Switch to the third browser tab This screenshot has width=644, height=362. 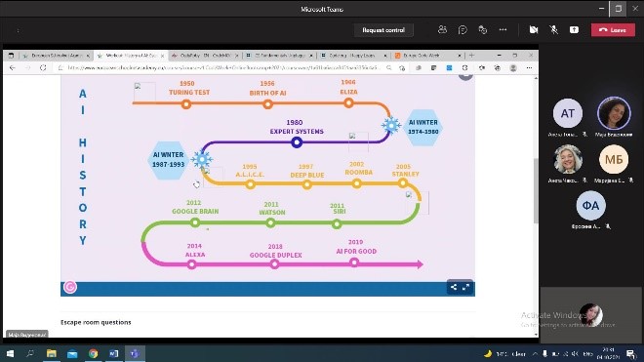point(205,55)
